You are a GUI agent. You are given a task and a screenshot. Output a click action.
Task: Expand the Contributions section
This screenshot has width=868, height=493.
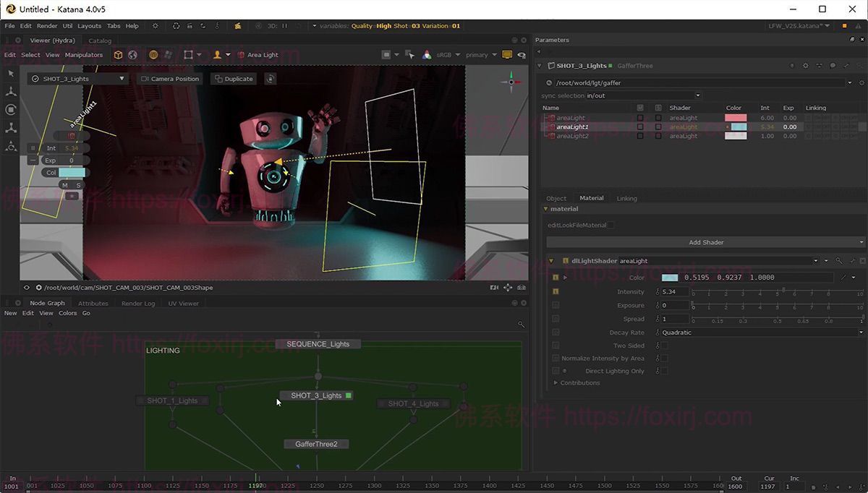pos(556,383)
